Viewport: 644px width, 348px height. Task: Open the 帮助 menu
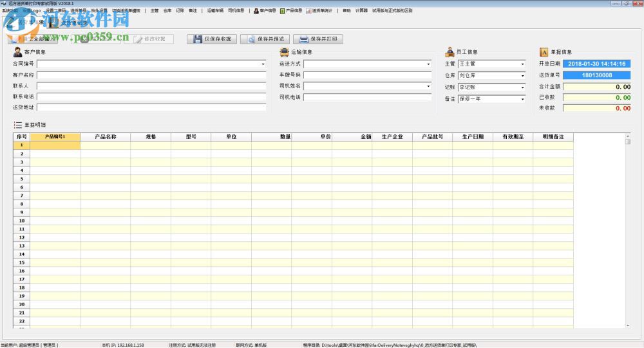point(346,11)
